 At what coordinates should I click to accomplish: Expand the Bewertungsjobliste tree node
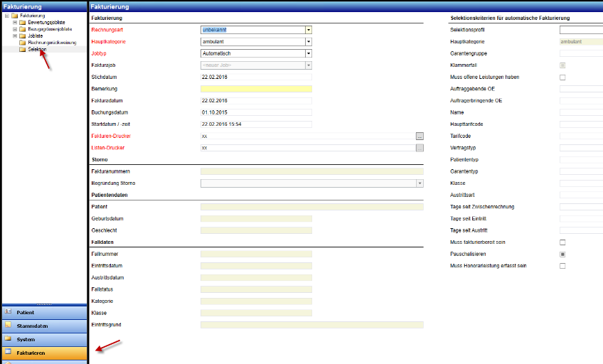tap(15, 22)
